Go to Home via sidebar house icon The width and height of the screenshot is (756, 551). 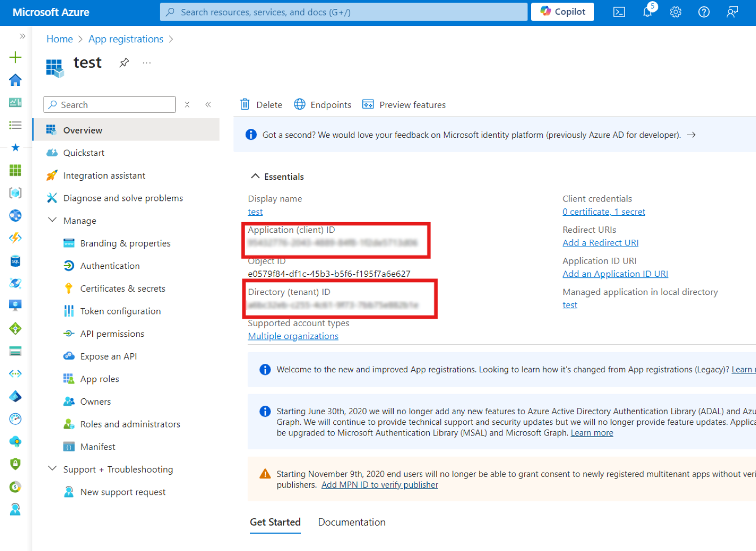point(15,80)
